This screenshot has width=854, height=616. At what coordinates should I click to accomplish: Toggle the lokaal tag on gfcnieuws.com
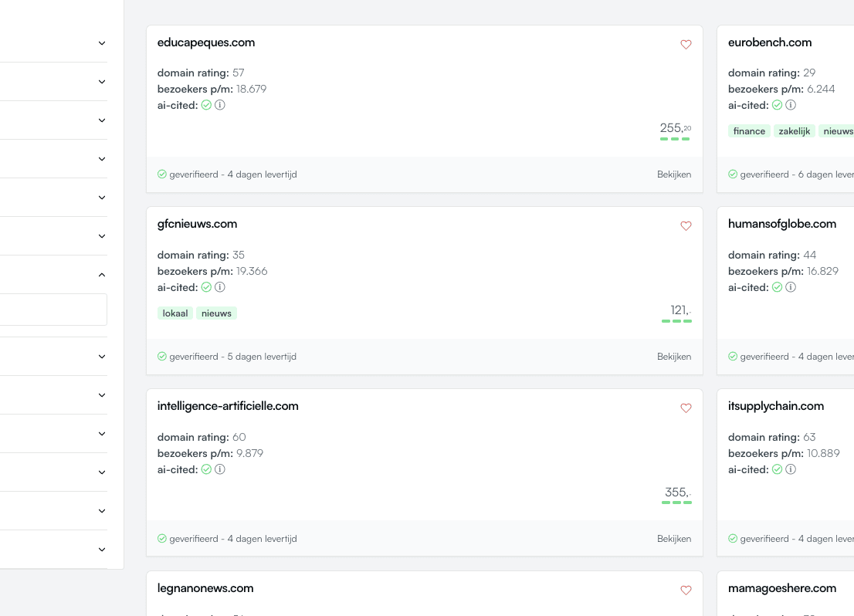[x=175, y=313]
